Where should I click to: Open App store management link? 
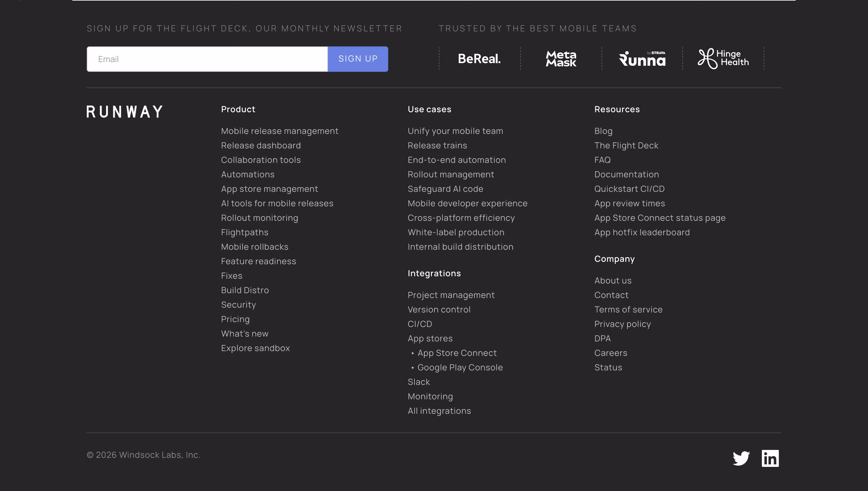pos(269,189)
